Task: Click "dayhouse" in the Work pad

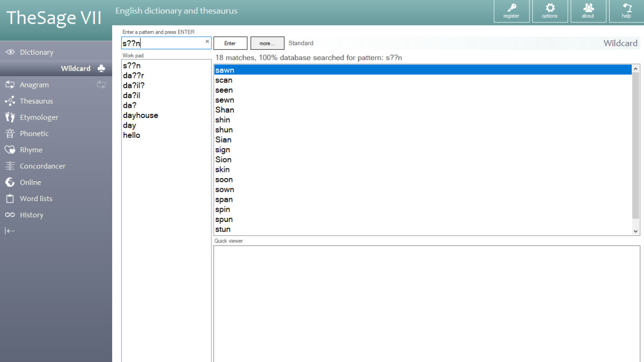Action: (141, 115)
